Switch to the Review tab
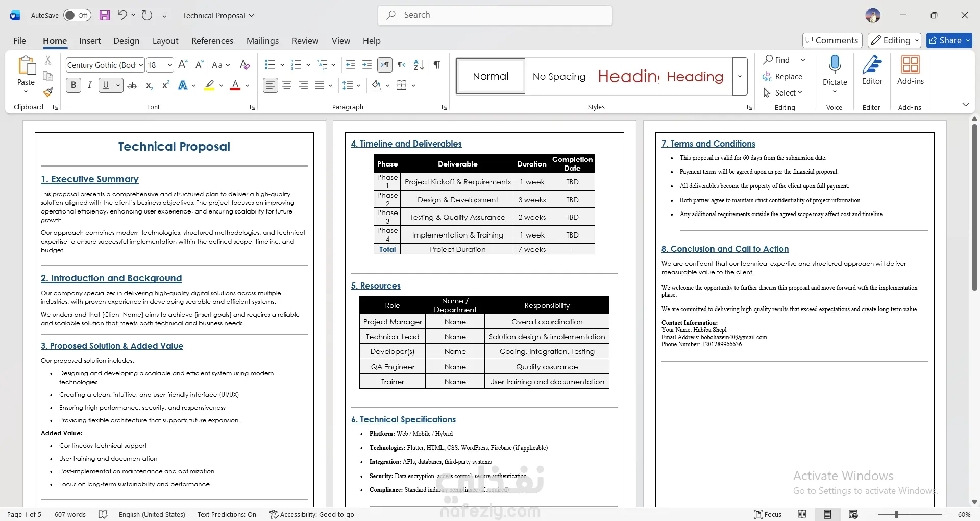Image resolution: width=980 pixels, height=521 pixels. [305, 41]
